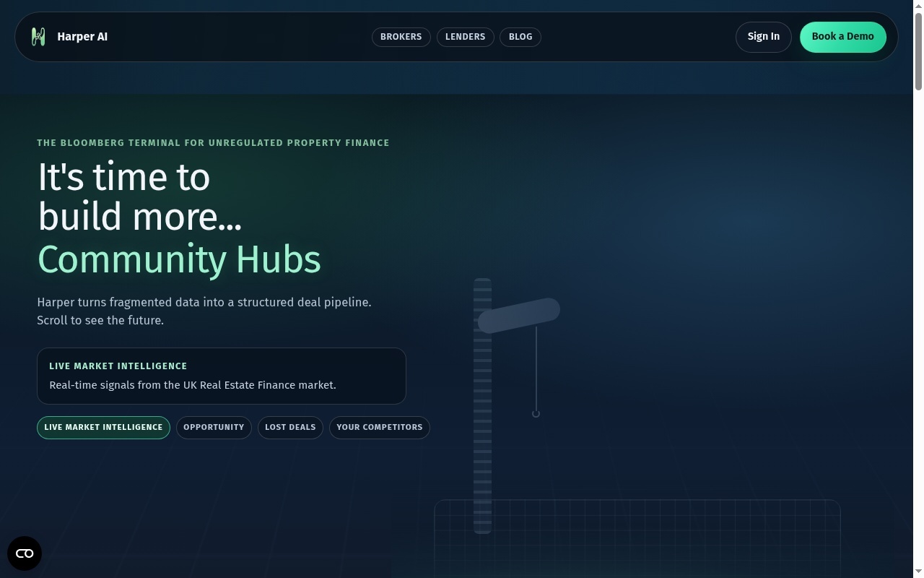Switch to the Opportunity pill
The image size is (924, 578).
click(x=214, y=428)
